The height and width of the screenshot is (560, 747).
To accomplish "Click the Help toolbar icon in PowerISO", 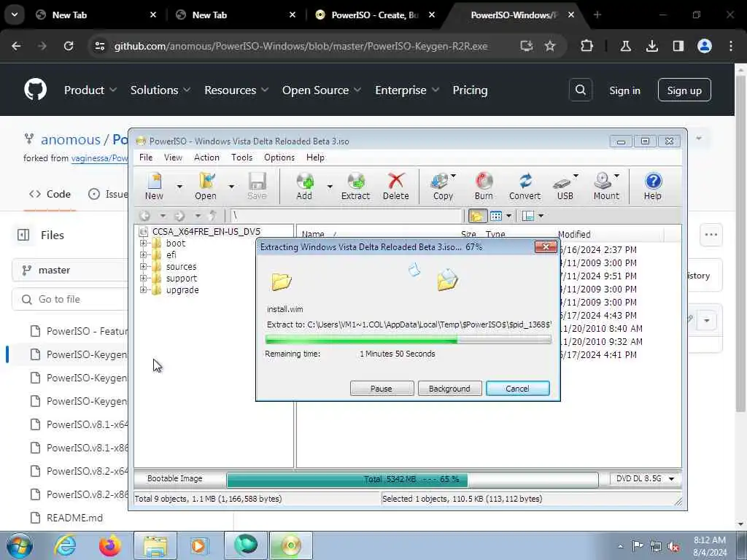I will click(653, 186).
